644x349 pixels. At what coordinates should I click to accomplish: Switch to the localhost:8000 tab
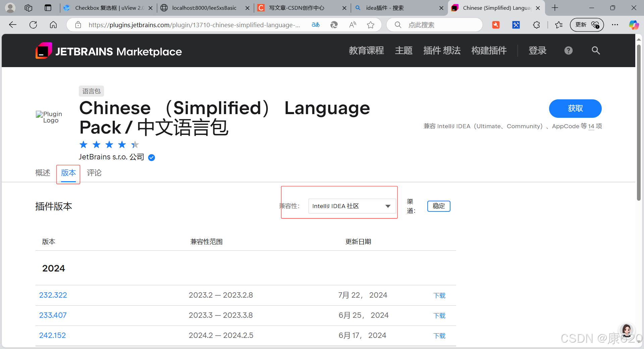(205, 8)
